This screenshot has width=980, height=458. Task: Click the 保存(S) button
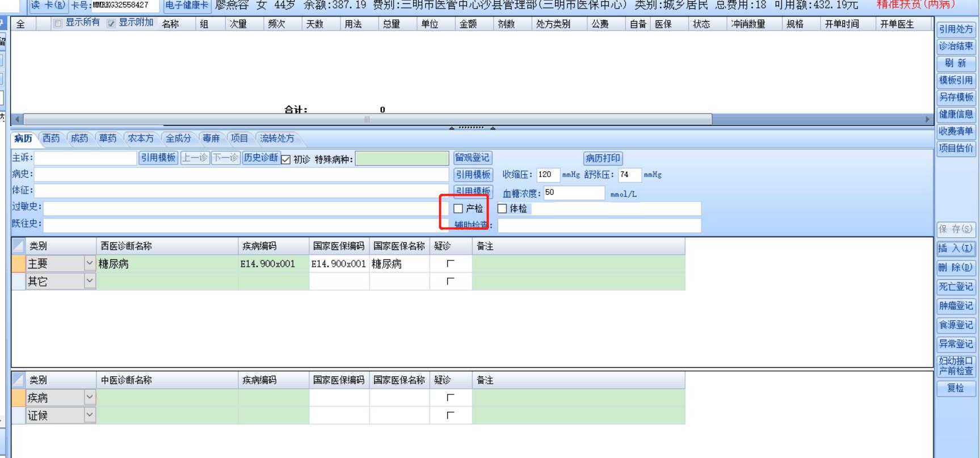pos(956,229)
